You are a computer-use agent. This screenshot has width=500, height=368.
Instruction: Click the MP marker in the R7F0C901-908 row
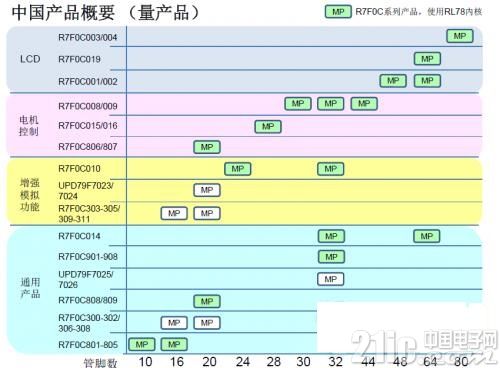pos(331,257)
